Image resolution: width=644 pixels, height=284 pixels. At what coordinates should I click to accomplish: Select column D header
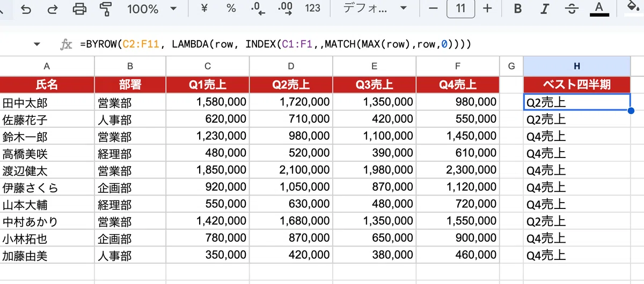[x=291, y=66]
